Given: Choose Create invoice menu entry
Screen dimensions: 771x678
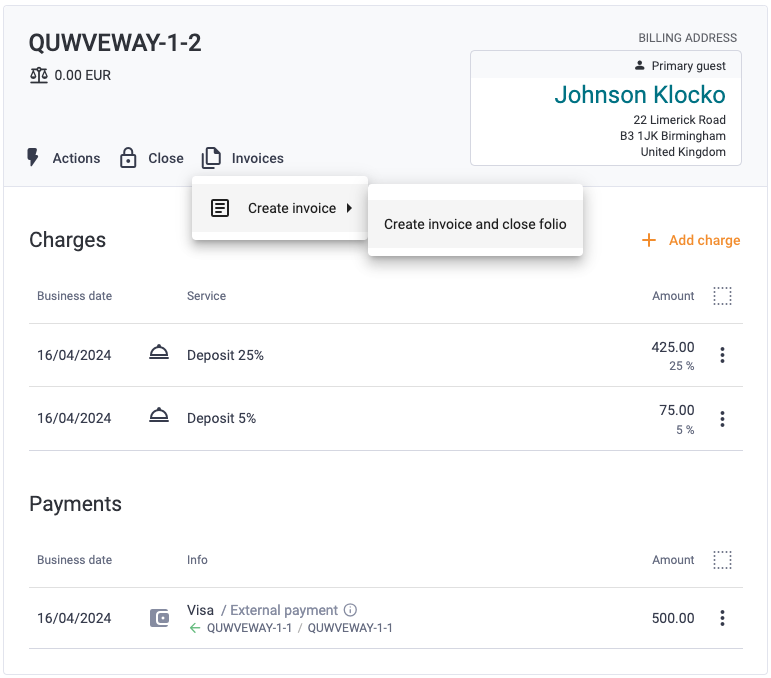Looking at the screenshot, I should click(280, 208).
